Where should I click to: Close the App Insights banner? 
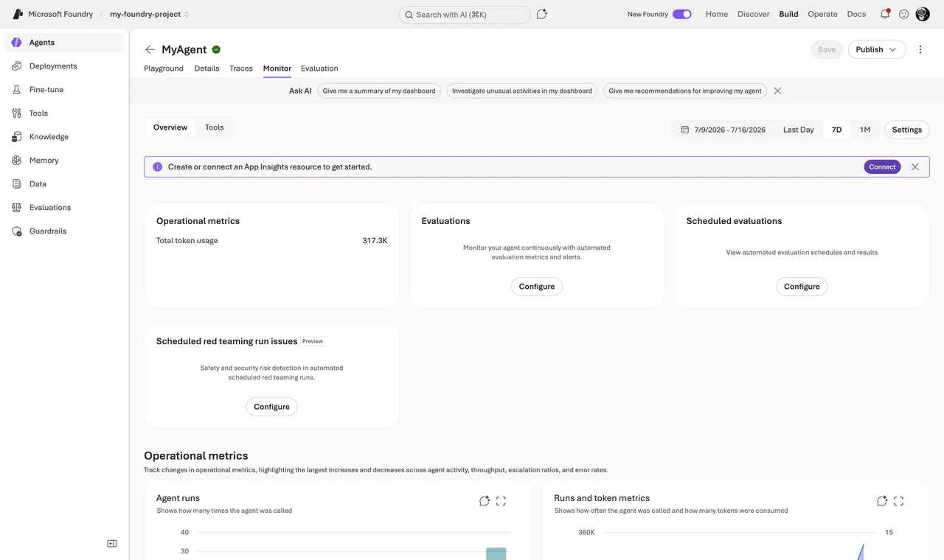tap(915, 167)
